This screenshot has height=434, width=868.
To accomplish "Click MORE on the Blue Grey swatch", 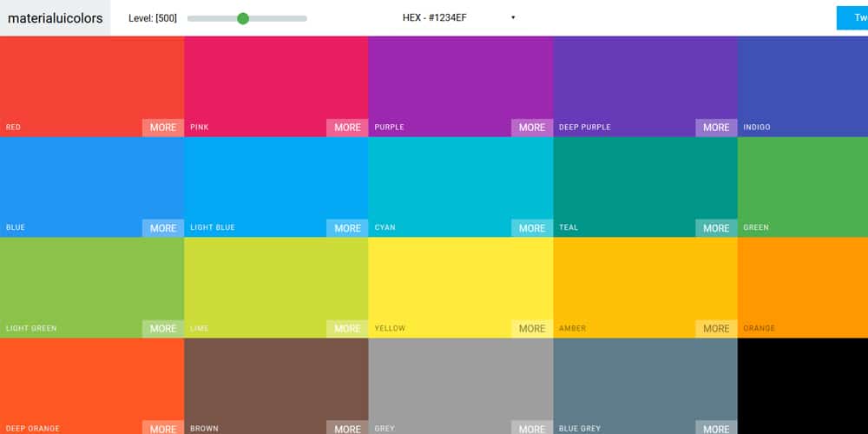I will click(716, 427).
